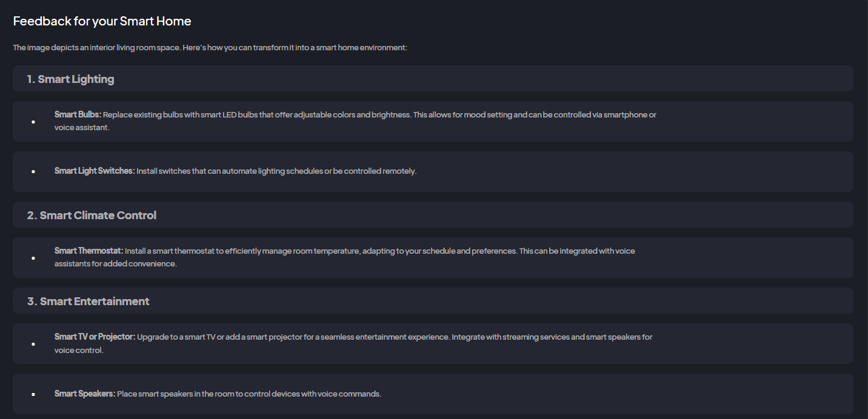
Task: Select the '1. Smart Lighting' section heading
Action: [70, 79]
